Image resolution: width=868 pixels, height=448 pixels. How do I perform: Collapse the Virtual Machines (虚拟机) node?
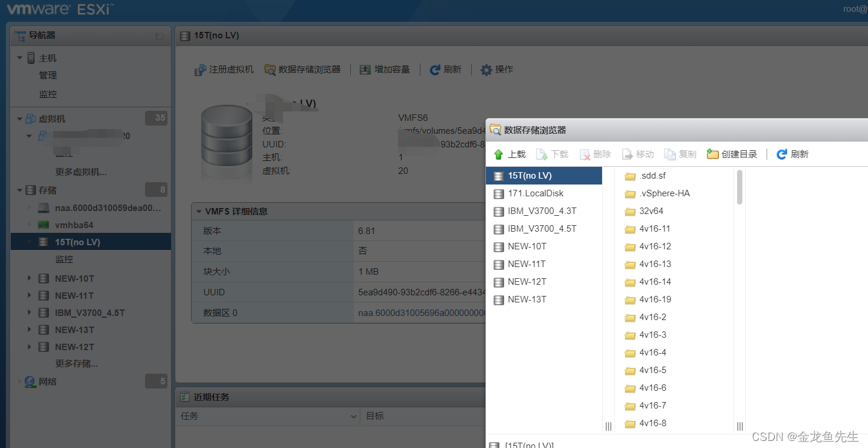click(x=19, y=119)
